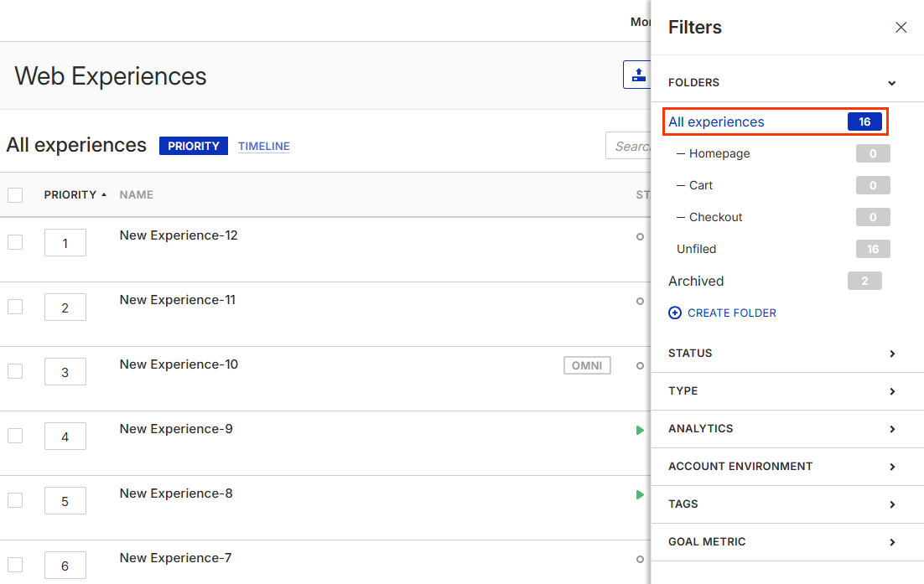Image resolution: width=924 pixels, height=584 pixels.
Task: Click the plus icon for Create Folder
Action: (675, 313)
